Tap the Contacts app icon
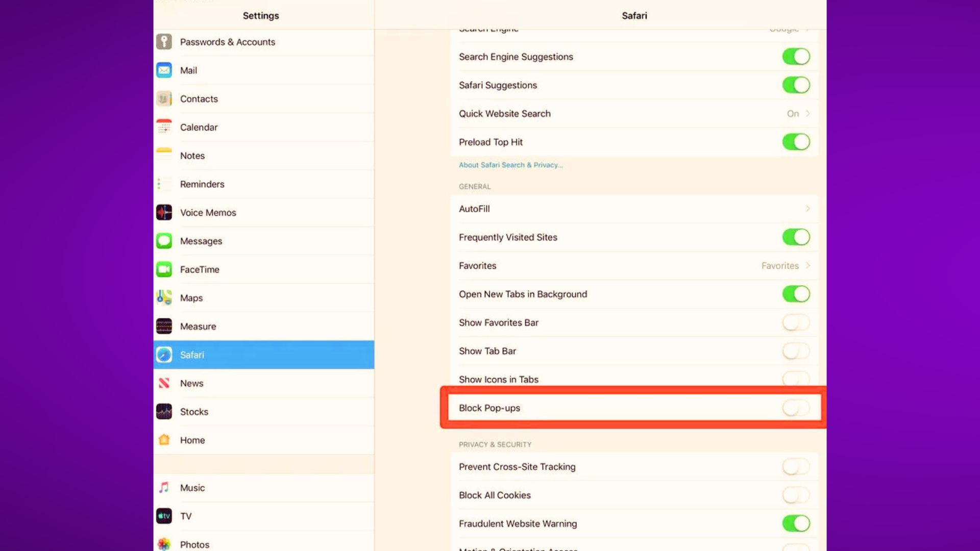980x551 pixels. [x=164, y=99]
